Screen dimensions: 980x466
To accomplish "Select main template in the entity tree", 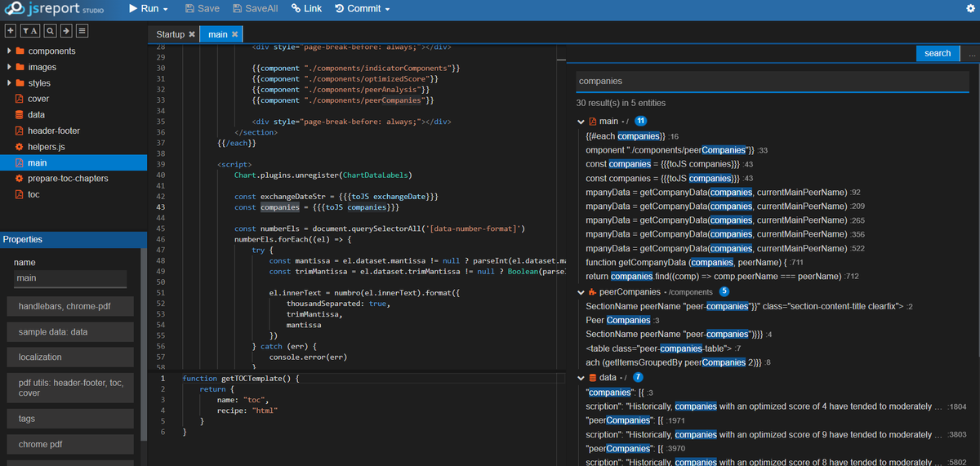I will click(73, 162).
